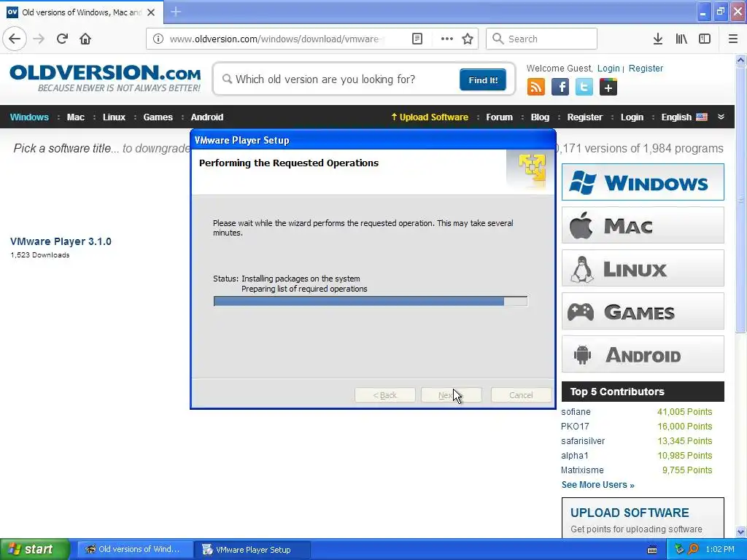Show site information icon in address bar
Image resolution: width=747 pixels, height=560 pixels.
(x=158, y=39)
